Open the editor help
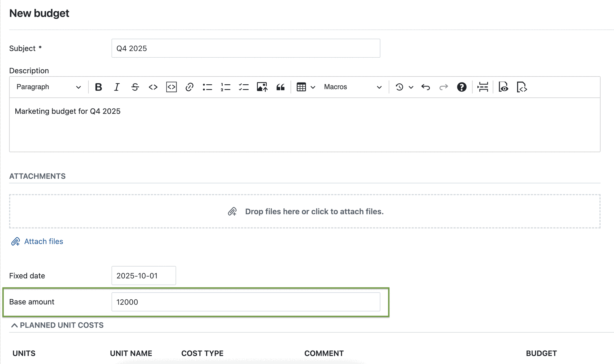Screen dimensions: 614x364 click(462, 87)
